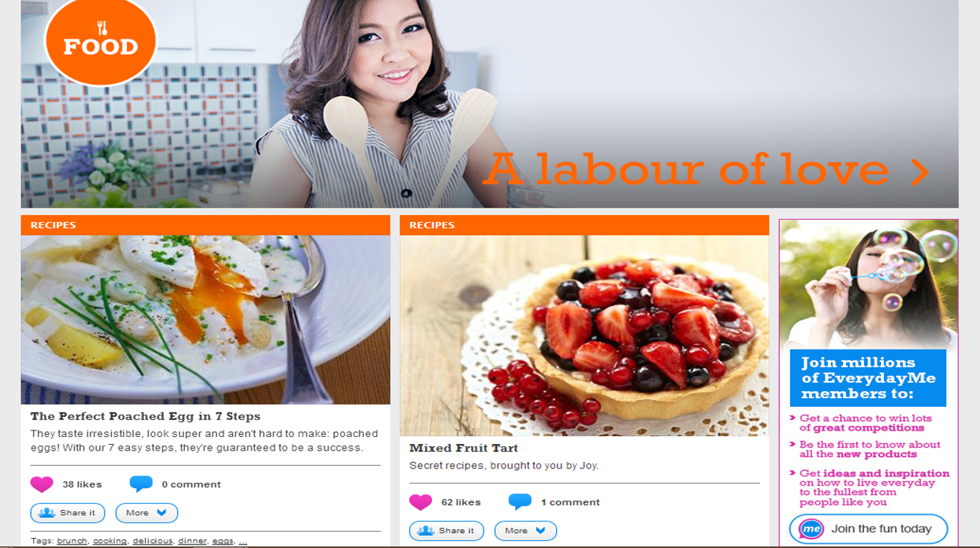Share the Poached Egg recipe via Share it
Viewport: 980px width, 548px height.
coord(67,513)
